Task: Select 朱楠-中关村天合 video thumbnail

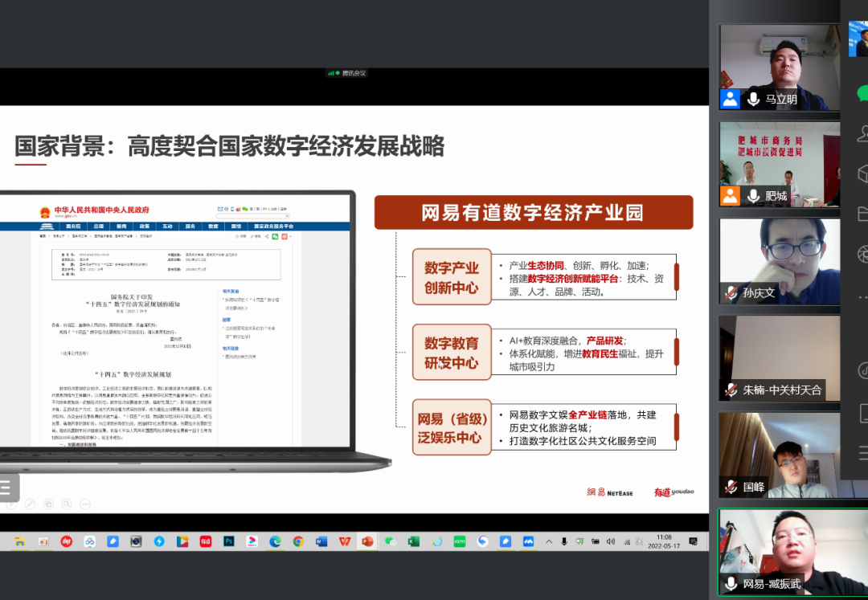Action: tap(780, 357)
